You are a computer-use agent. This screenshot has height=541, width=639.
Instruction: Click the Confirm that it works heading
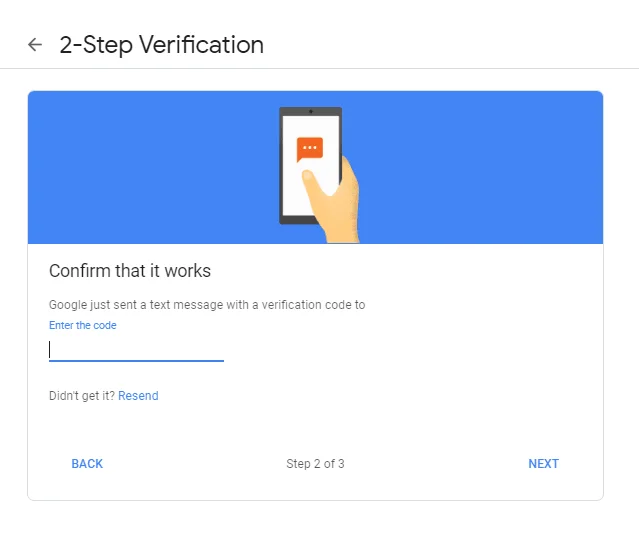pyautogui.click(x=130, y=271)
